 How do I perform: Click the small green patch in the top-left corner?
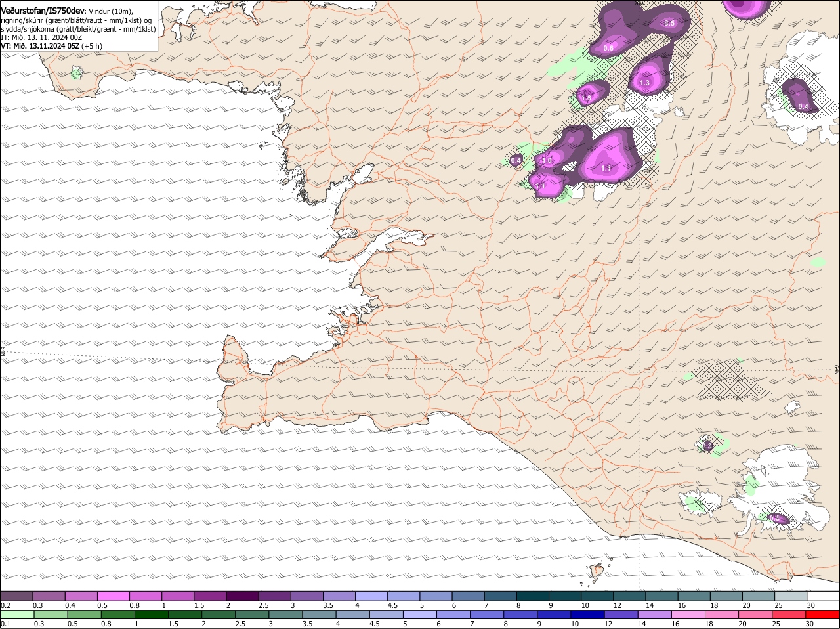tap(77, 72)
